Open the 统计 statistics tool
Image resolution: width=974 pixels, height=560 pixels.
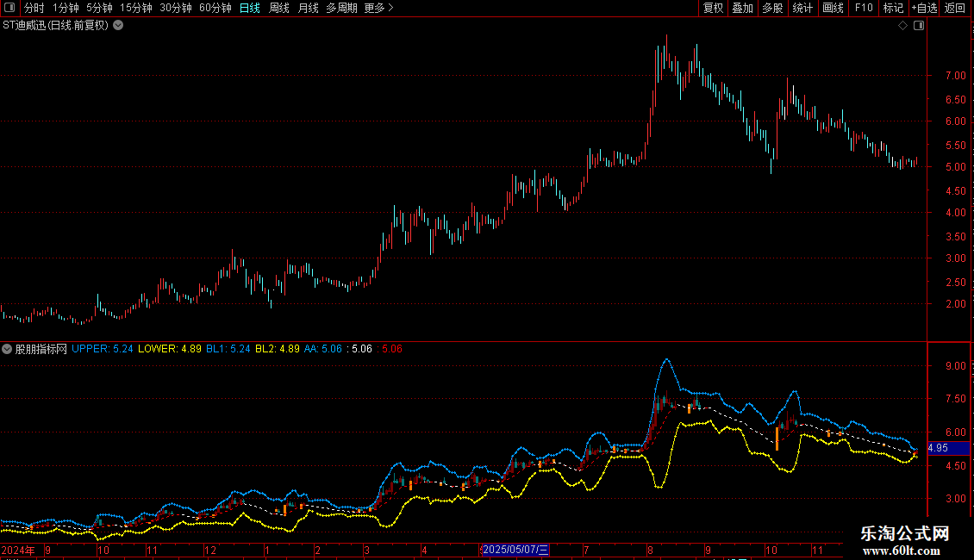[x=802, y=8]
